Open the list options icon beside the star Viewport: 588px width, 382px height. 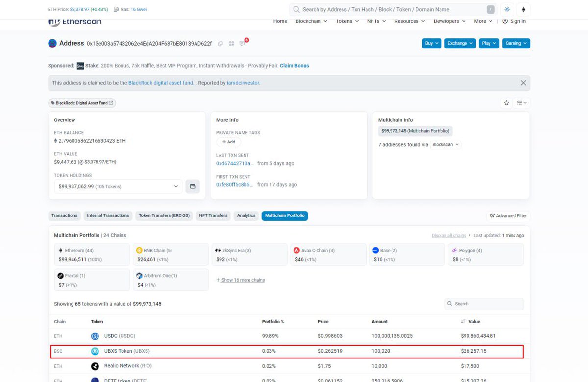(522, 103)
